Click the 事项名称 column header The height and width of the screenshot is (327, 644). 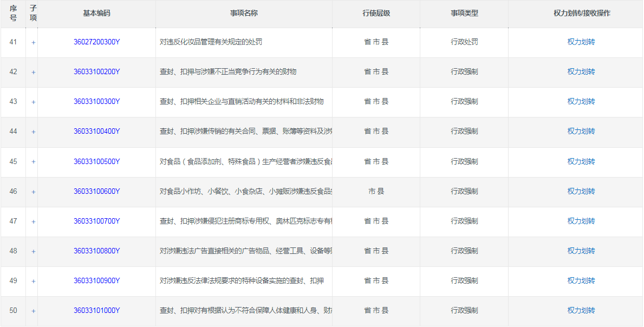click(244, 13)
